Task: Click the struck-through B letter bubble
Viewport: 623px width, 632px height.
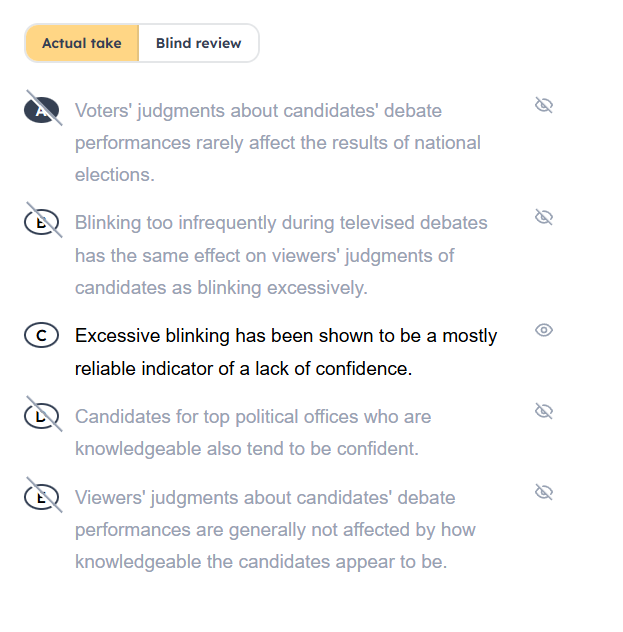Action: (x=41, y=223)
